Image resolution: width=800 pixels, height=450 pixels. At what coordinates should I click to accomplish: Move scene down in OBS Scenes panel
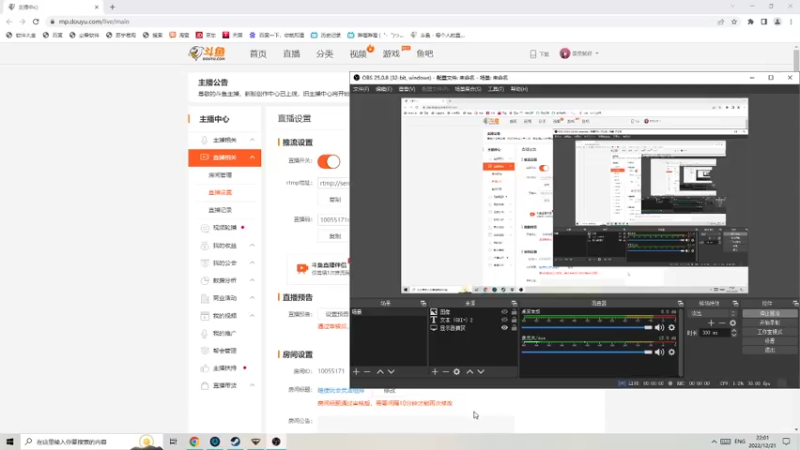[x=391, y=371]
